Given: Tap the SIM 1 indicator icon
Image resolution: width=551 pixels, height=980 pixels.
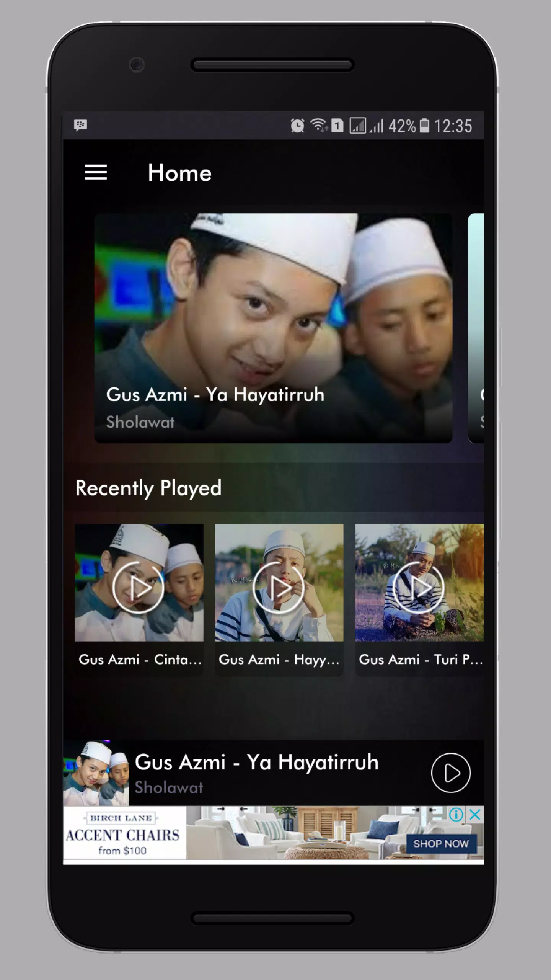Looking at the screenshot, I should (x=337, y=126).
